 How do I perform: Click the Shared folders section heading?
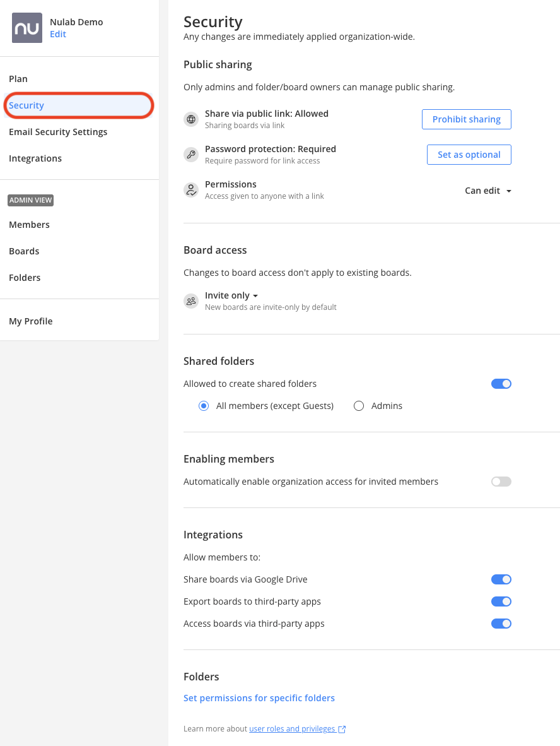point(219,361)
